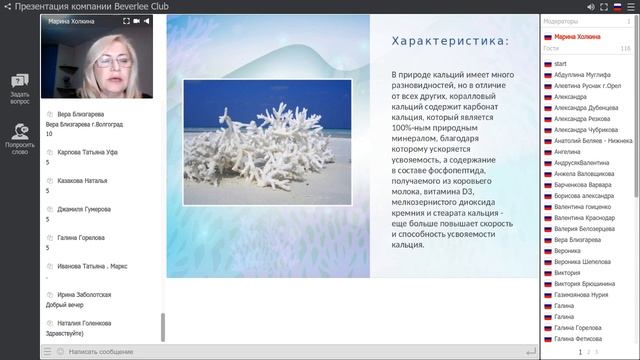This screenshot has height=360, width=640.
Task: Click chat author Наталия Голенкова
Action: point(84,323)
